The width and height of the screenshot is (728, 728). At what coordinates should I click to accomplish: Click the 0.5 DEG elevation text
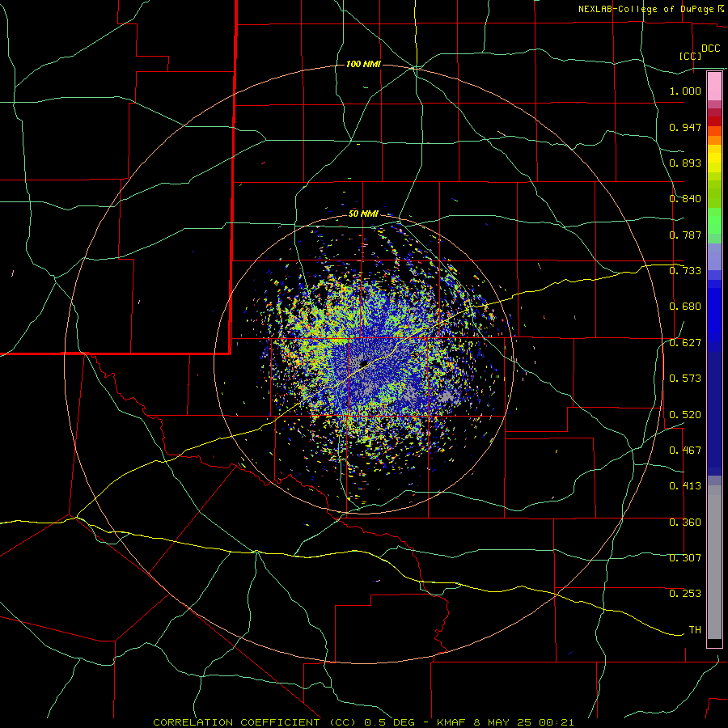point(389,722)
